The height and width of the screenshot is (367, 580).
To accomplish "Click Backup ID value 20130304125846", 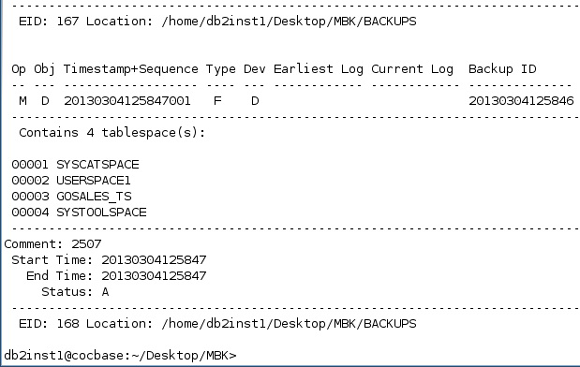I will point(521,101).
